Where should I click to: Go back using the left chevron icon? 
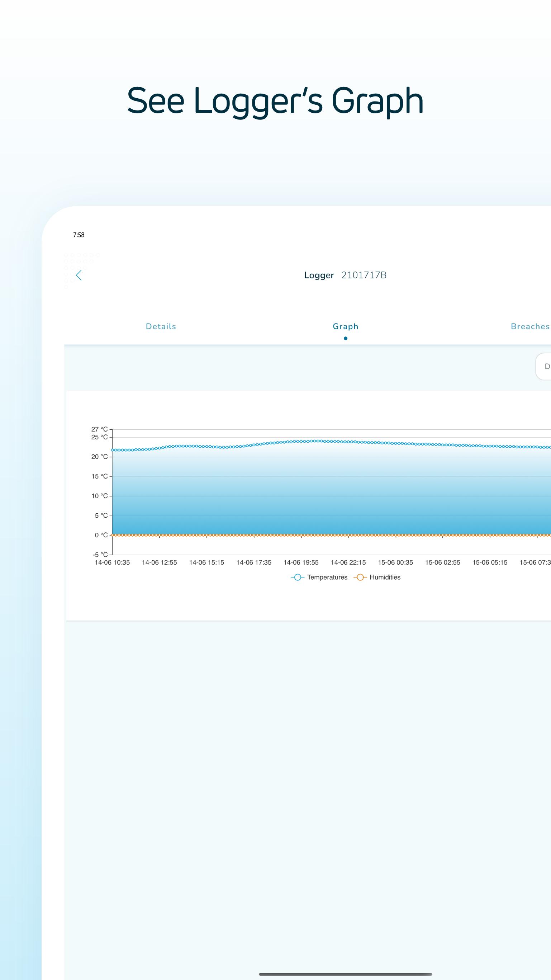point(79,275)
